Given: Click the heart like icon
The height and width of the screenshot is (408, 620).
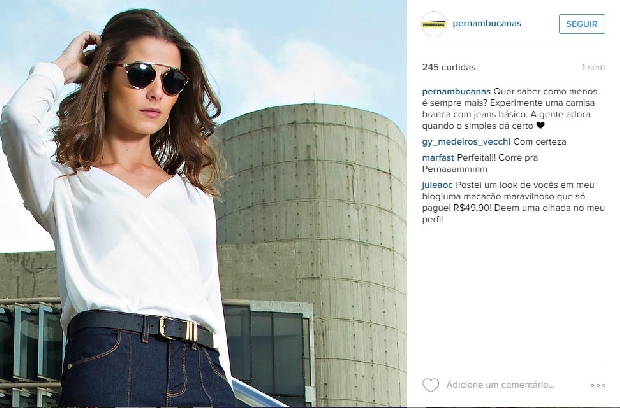Looking at the screenshot, I should (430, 385).
